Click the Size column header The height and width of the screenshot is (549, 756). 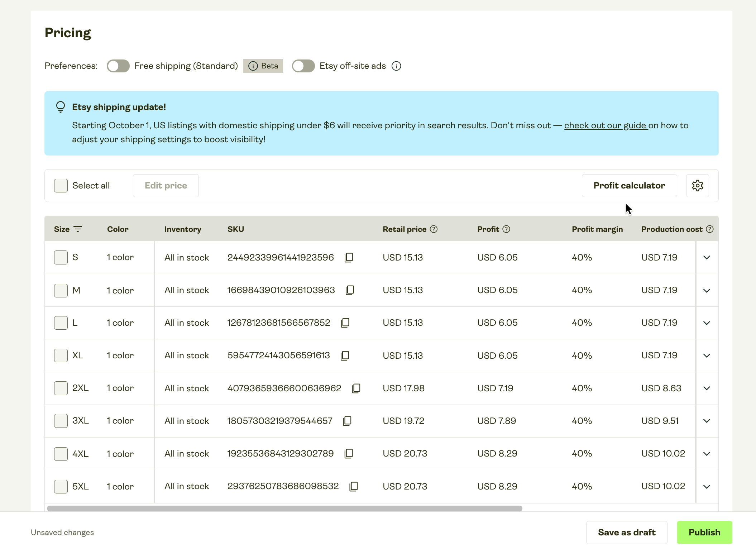(x=62, y=229)
